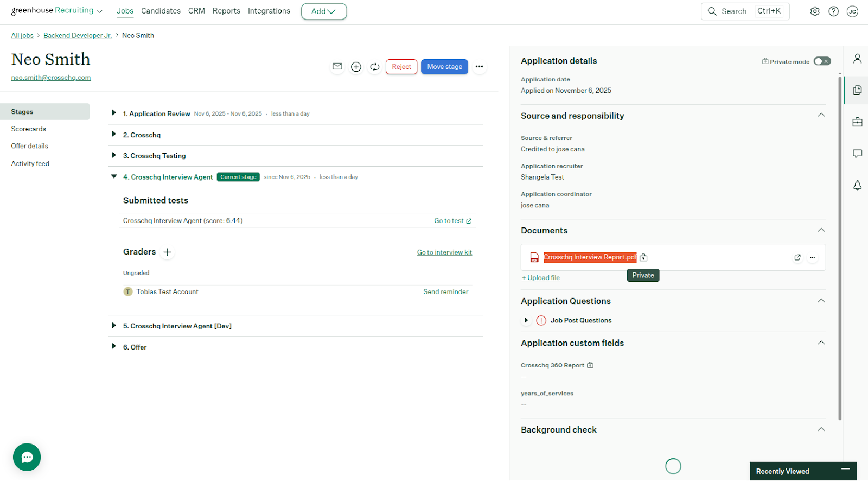Open Crosschq Interview Report in new tab
This screenshot has height=482, width=868.
(x=797, y=257)
